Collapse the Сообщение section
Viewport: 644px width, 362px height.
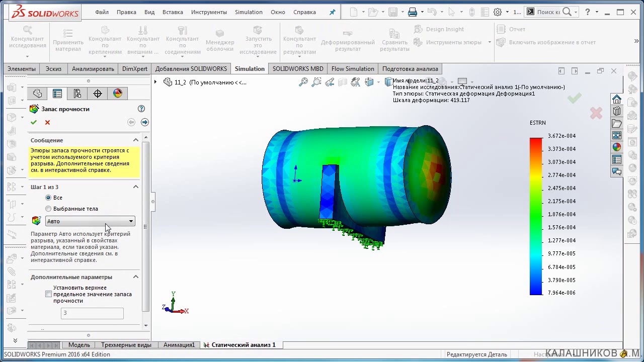pos(135,140)
